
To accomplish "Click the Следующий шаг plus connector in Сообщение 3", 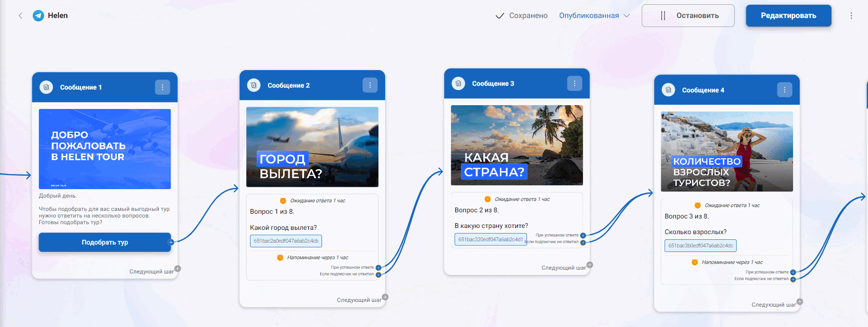I will (590, 265).
